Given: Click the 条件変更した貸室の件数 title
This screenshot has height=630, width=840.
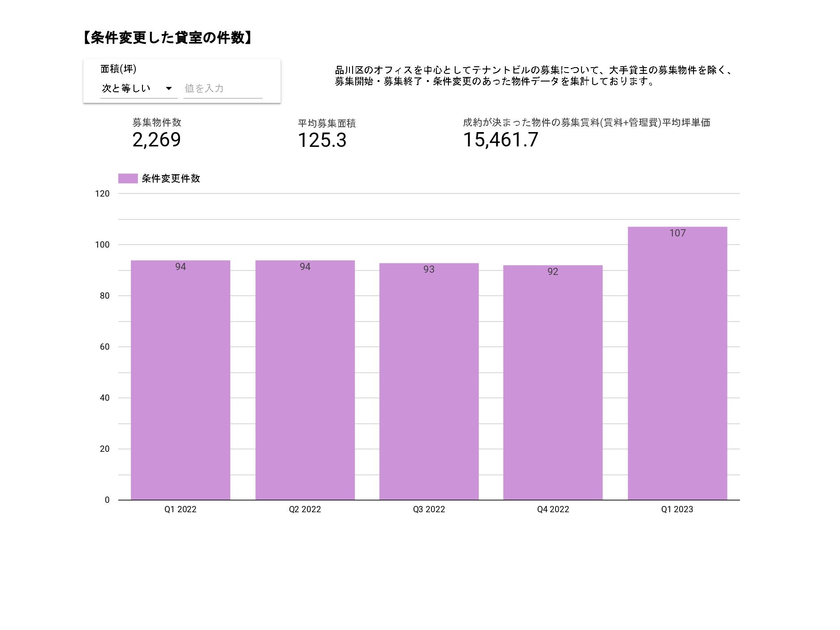Looking at the screenshot, I should 168,38.
